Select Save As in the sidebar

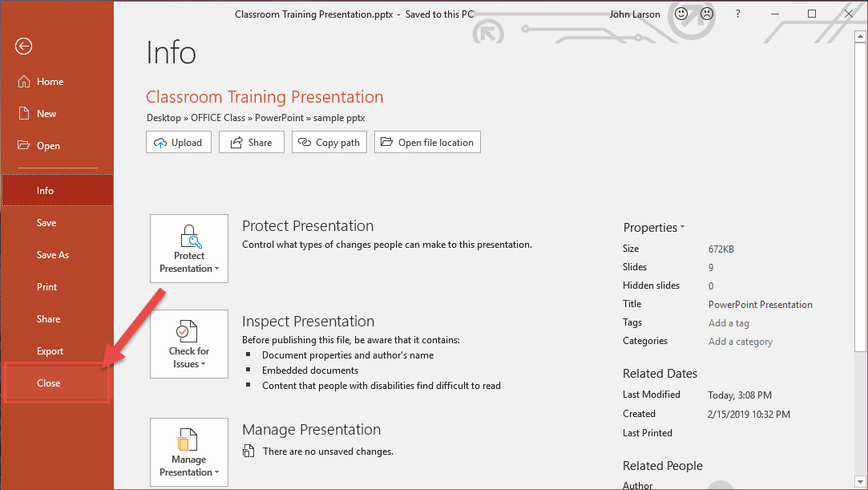(53, 255)
